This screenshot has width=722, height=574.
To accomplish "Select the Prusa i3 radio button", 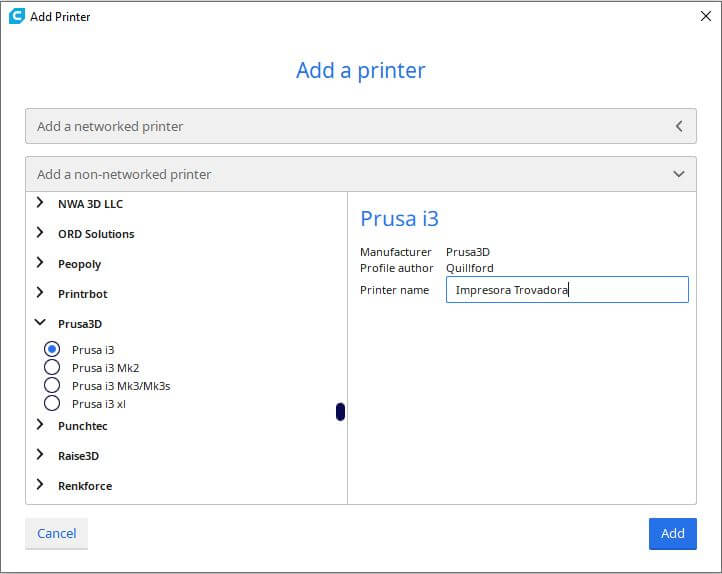I will [x=52, y=350].
